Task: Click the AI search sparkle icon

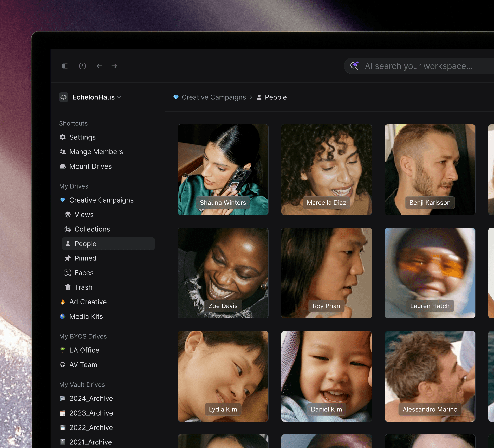Action: [x=354, y=66]
